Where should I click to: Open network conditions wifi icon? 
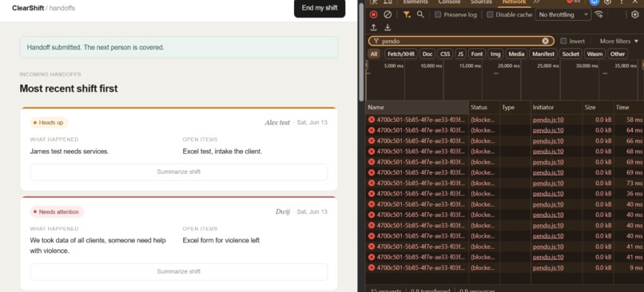click(x=598, y=15)
